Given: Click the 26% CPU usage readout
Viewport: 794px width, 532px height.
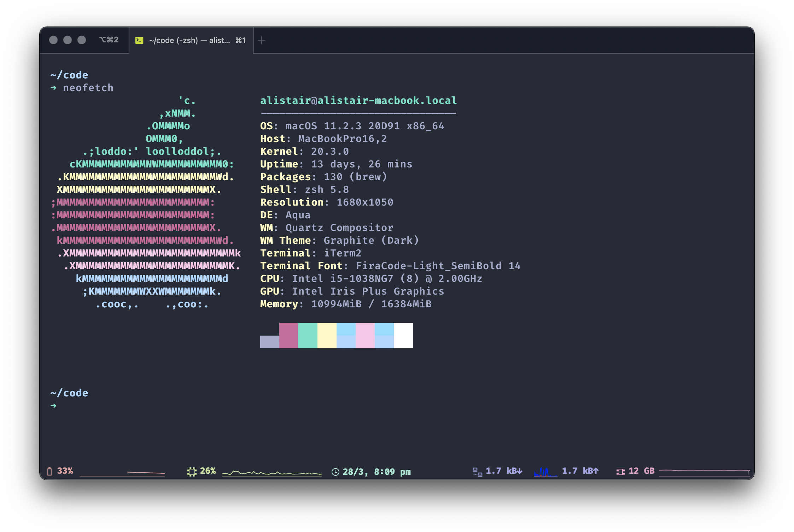Looking at the screenshot, I should click(x=208, y=471).
